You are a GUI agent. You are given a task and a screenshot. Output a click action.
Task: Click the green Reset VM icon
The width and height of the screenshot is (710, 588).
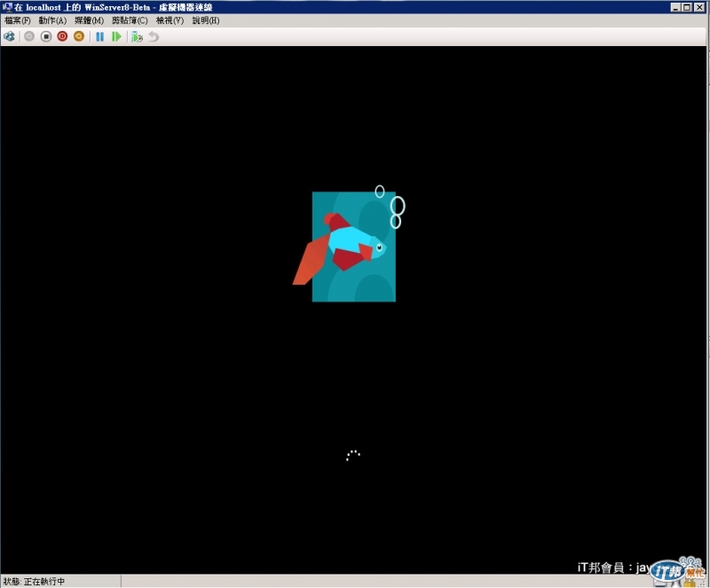[x=116, y=36]
